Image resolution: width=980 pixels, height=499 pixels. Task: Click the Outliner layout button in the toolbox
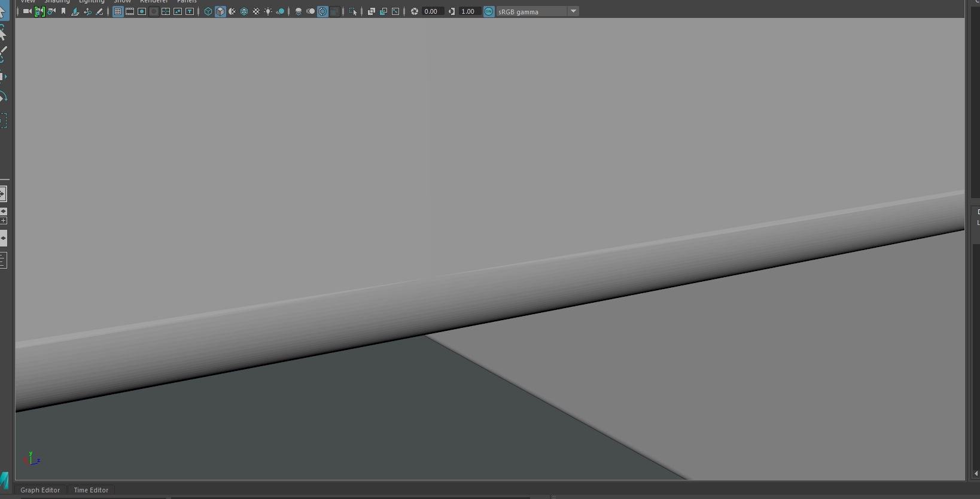pyautogui.click(x=3, y=260)
